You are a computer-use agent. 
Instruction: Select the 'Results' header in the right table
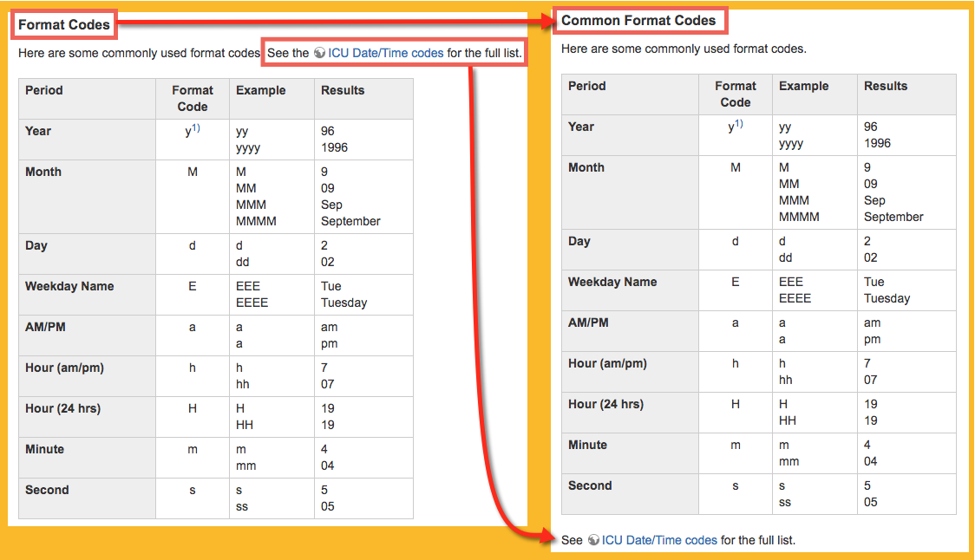886,86
